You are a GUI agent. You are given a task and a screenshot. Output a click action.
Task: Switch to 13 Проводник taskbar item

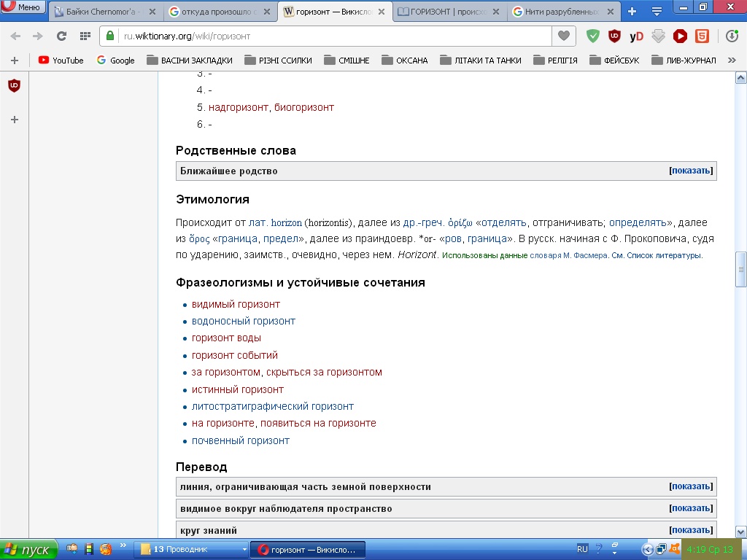(x=192, y=550)
